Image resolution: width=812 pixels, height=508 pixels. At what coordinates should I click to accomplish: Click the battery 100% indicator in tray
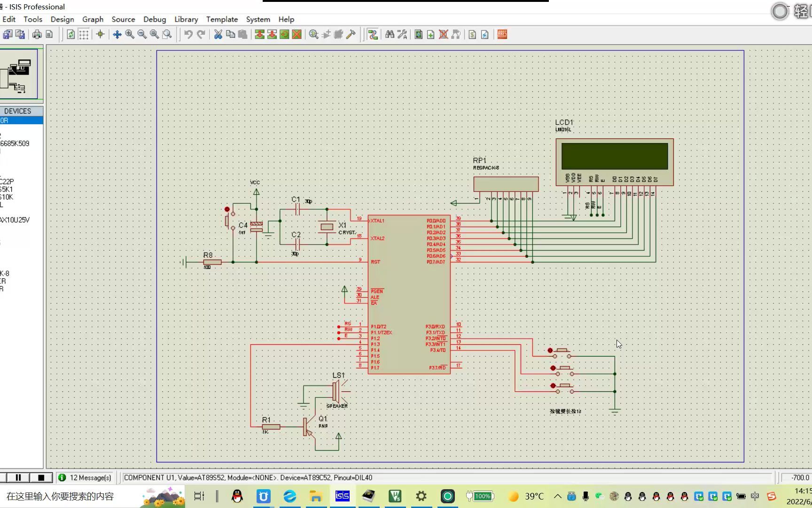(480, 496)
